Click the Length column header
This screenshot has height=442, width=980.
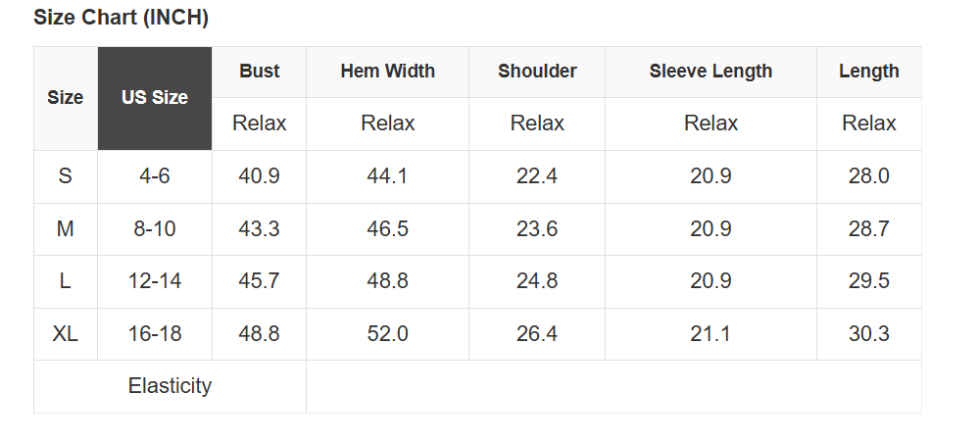pos(869,72)
